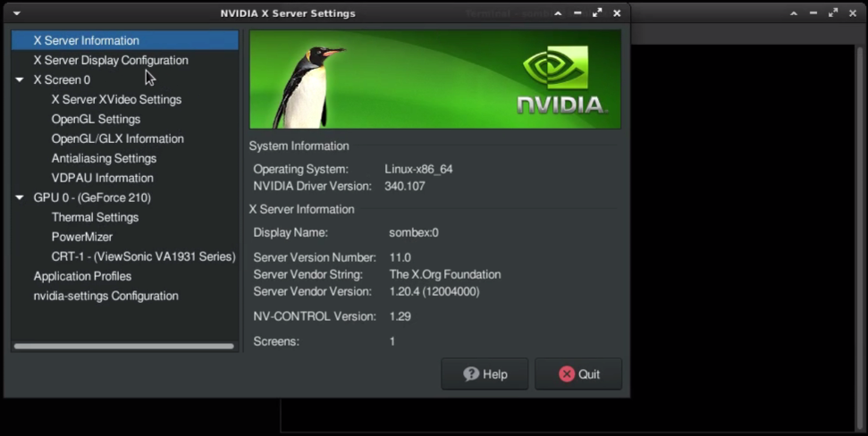Shade the NVIDIA X Server Settings window
The height and width of the screenshot is (436, 868).
558,13
